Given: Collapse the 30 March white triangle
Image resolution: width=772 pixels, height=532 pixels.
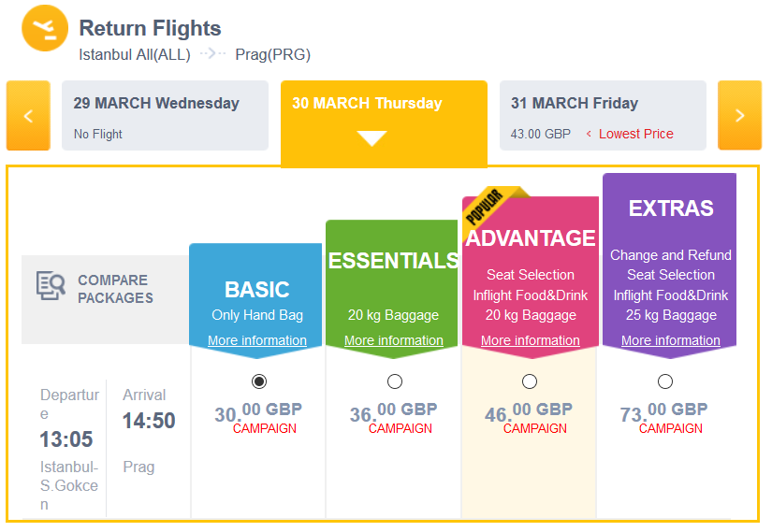Looking at the screenshot, I should pos(371,138).
